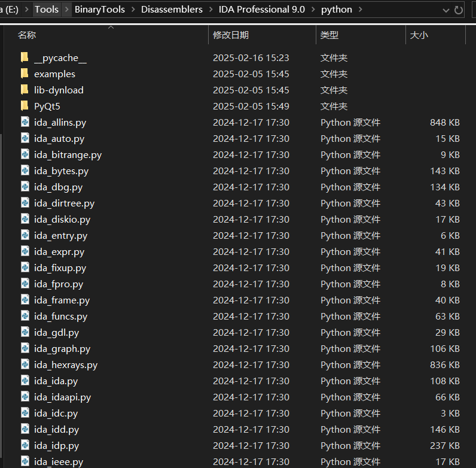
Task: Click the Python file icon of ida_diskio.py
Action: pos(25,219)
